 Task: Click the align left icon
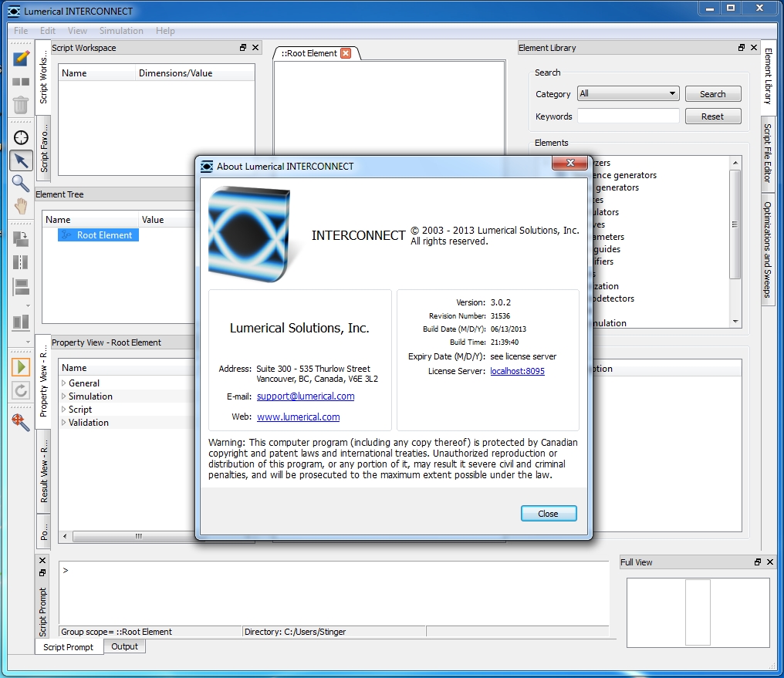coord(21,287)
